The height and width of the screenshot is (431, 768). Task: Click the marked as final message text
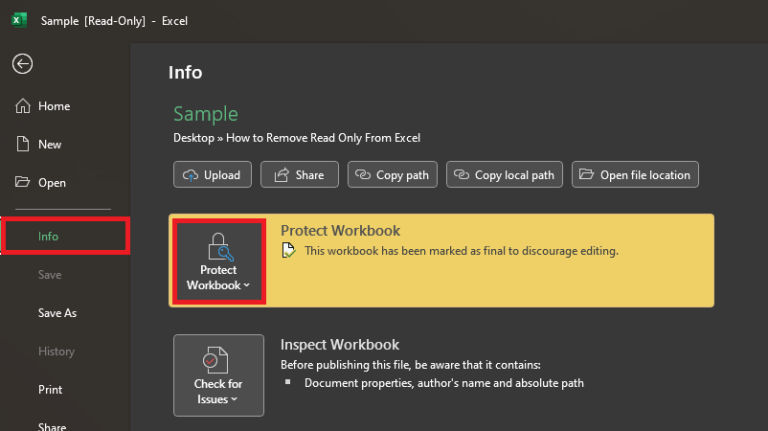[461, 251]
